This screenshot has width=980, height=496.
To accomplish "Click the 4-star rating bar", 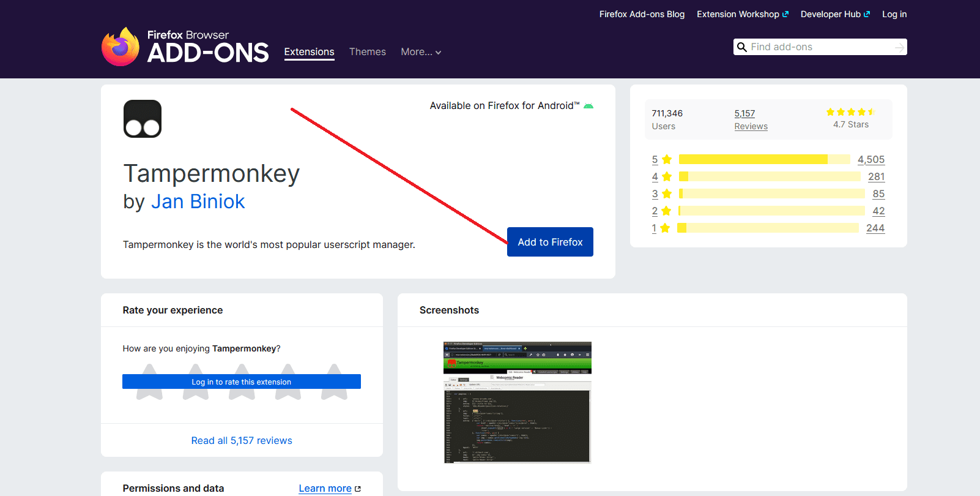I will tap(770, 176).
